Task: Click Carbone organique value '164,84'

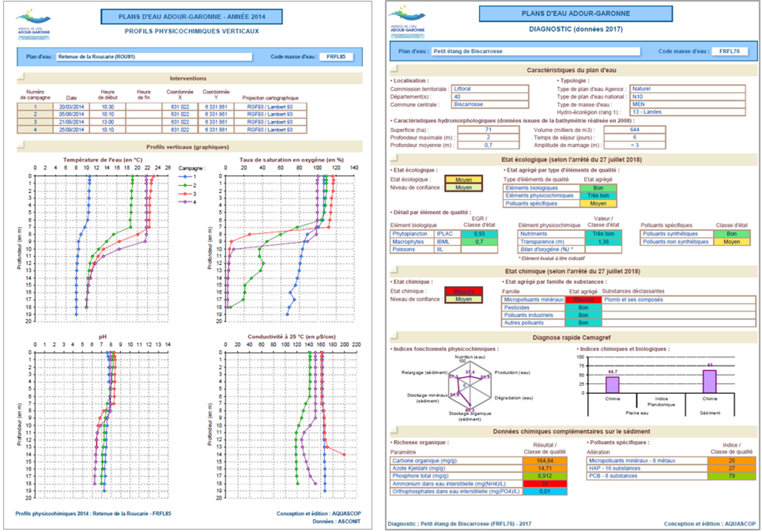Action: tap(545, 460)
